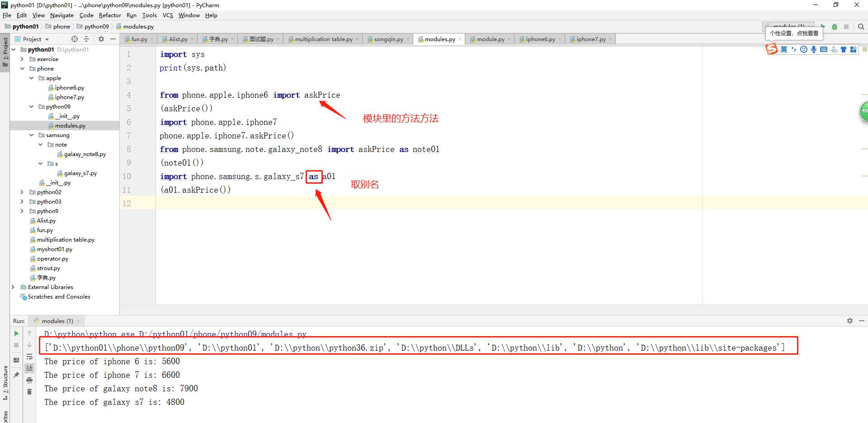Clear console output with trash icon
The height and width of the screenshot is (423, 868).
point(29,391)
